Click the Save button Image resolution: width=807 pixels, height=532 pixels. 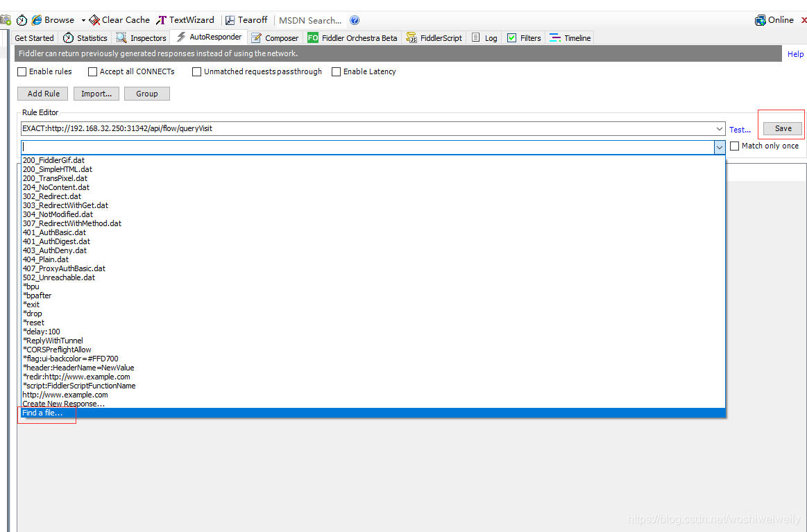pyautogui.click(x=783, y=128)
